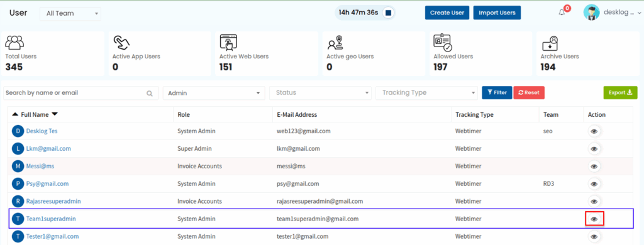
Task: Click the L avatar for Lkm@gmail.com
Action: coord(18,148)
